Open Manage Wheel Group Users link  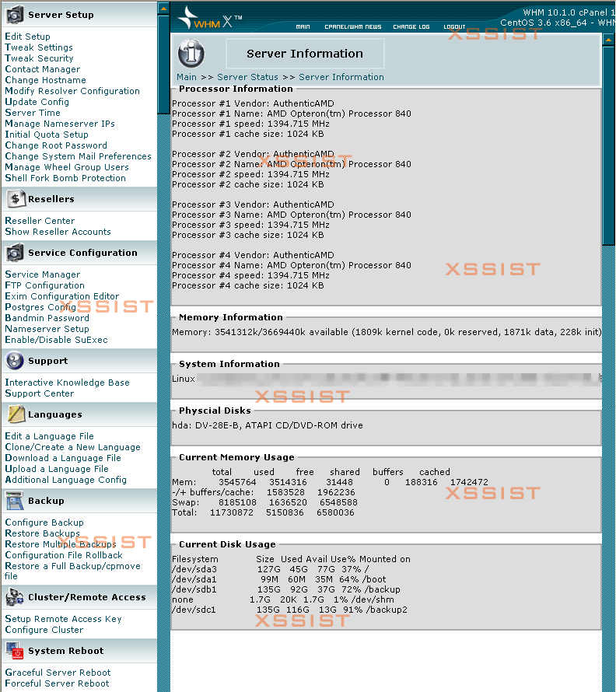[x=67, y=167]
